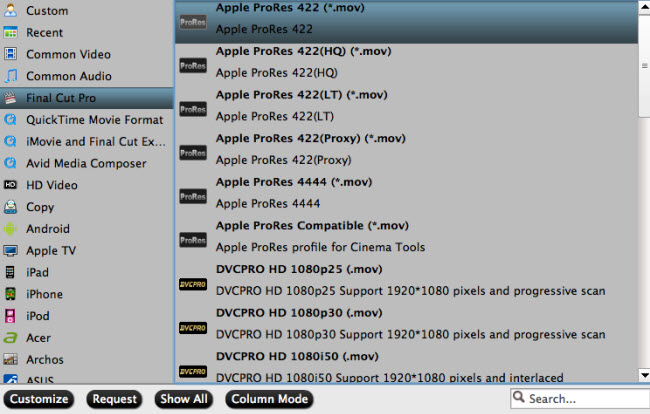
Task: Click the Customize button
Action: tap(39, 399)
